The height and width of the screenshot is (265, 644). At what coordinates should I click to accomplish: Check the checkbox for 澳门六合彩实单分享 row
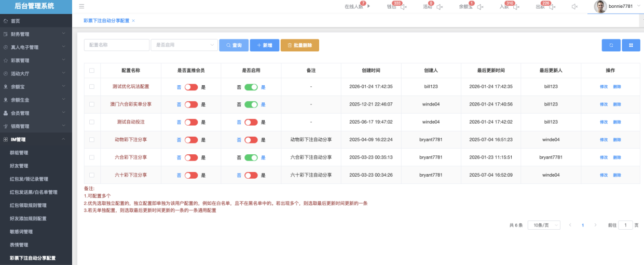pyautogui.click(x=92, y=104)
